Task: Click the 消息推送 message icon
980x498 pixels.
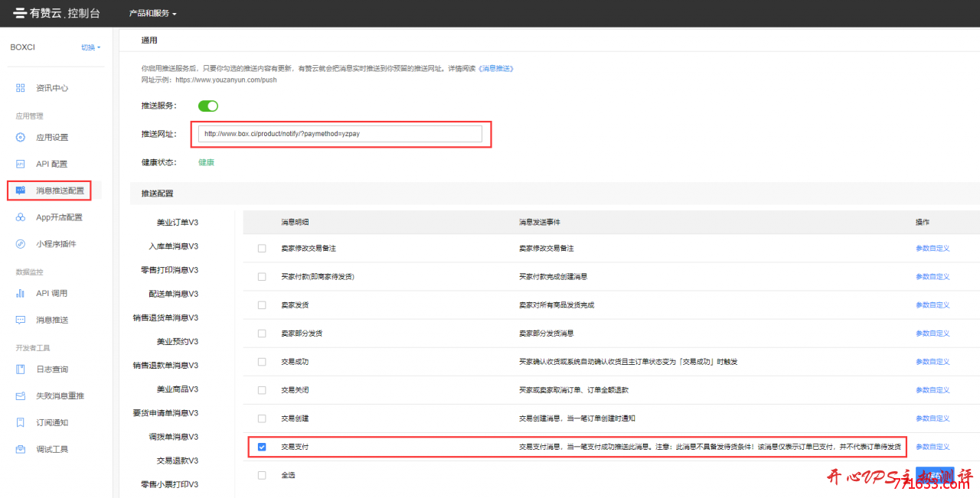Action: pos(21,320)
